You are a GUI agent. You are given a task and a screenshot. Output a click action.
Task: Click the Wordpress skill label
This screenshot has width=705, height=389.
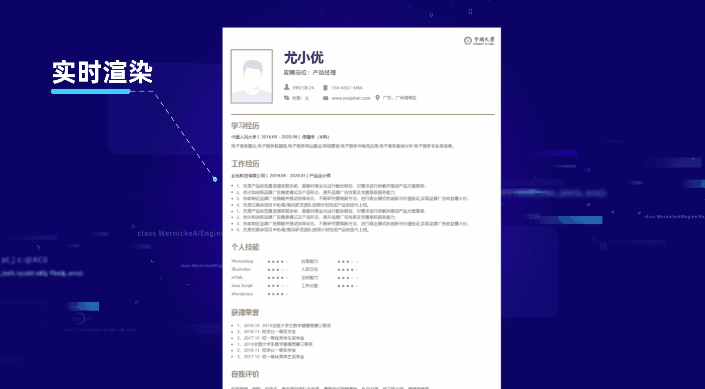[242, 294]
